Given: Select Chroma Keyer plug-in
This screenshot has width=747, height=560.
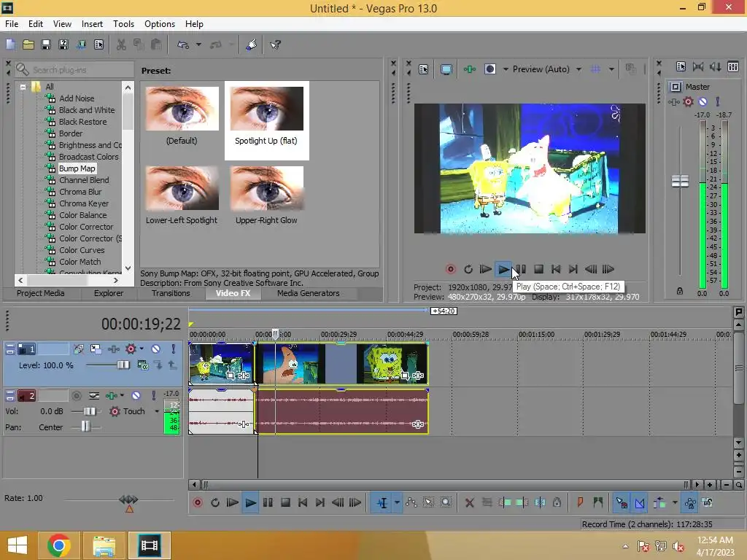Looking at the screenshot, I should pos(84,203).
